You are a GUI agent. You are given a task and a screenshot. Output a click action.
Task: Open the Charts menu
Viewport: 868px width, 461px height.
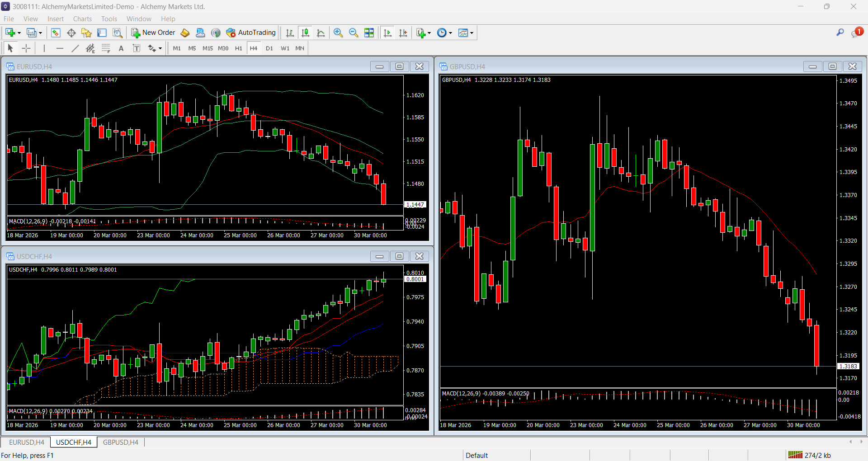point(82,19)
